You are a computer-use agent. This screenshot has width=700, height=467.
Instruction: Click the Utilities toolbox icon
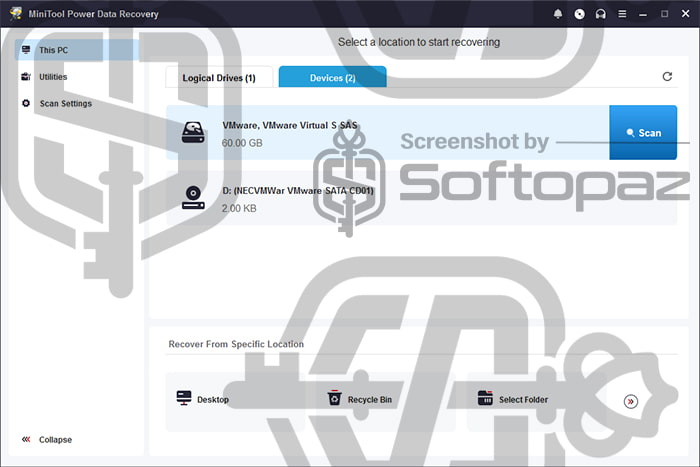click(x=26, y=76)
